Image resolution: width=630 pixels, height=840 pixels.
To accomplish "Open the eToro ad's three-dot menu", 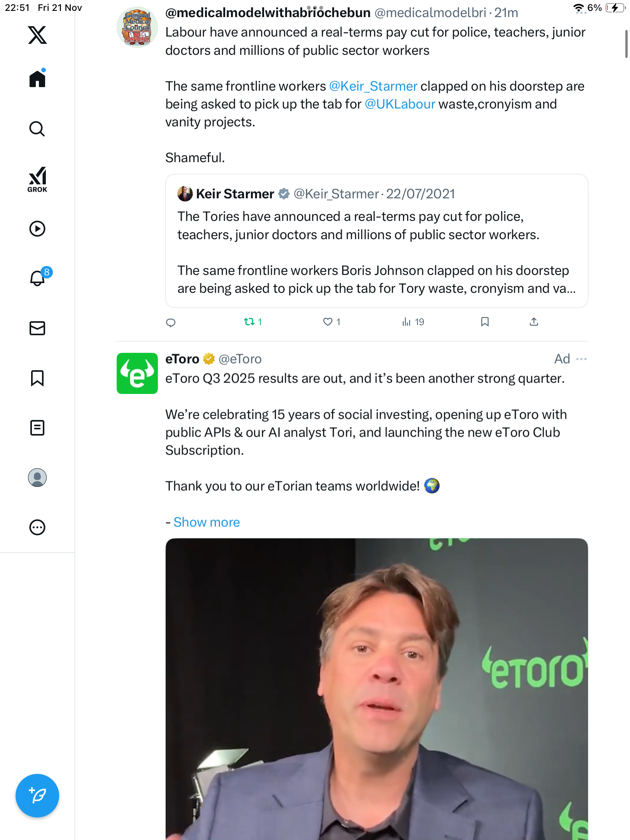I will point(581,359).
